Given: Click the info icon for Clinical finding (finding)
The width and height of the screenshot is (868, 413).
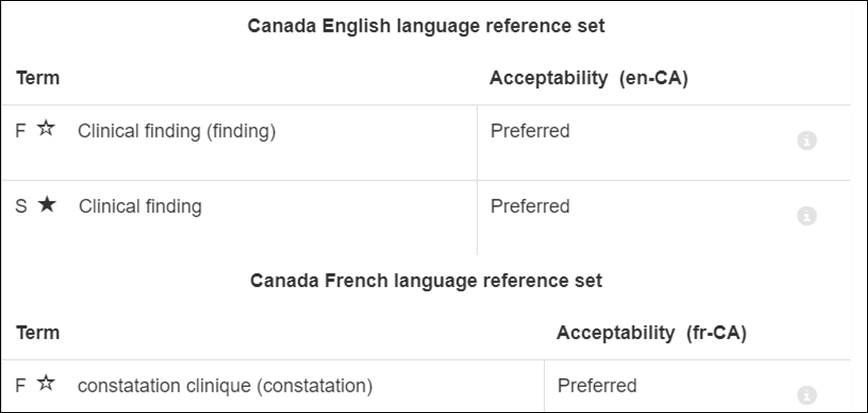Looking at the screenshot, I should click(807, 141).
